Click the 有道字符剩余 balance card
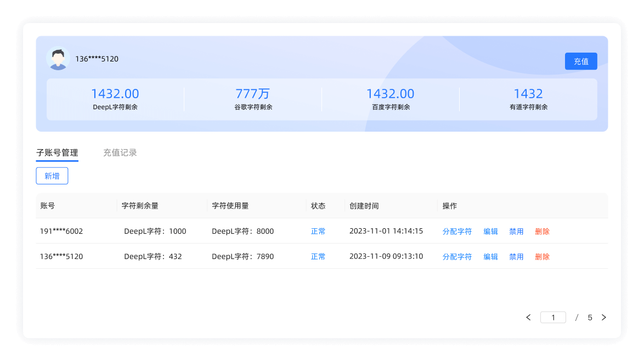Screen dimensions: 644x361 528,99
